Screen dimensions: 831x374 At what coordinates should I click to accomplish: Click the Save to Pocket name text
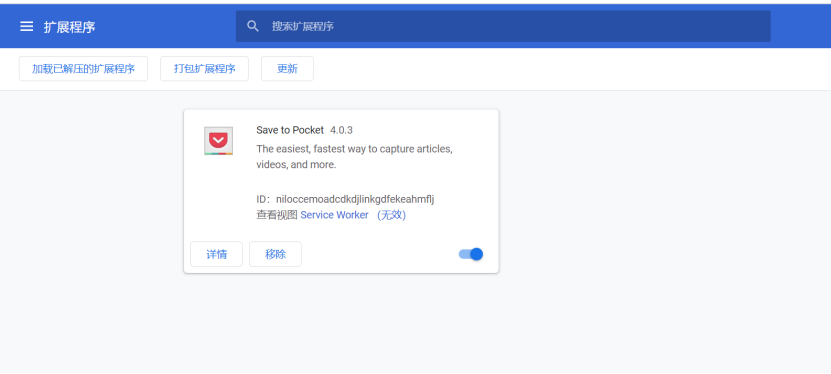tap(290, 130)
